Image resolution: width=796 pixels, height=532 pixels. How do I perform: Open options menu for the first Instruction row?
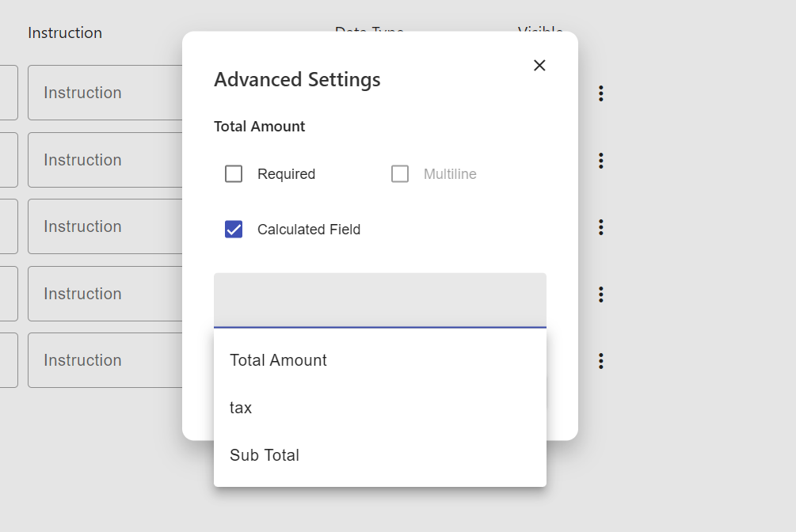(600, 93)
